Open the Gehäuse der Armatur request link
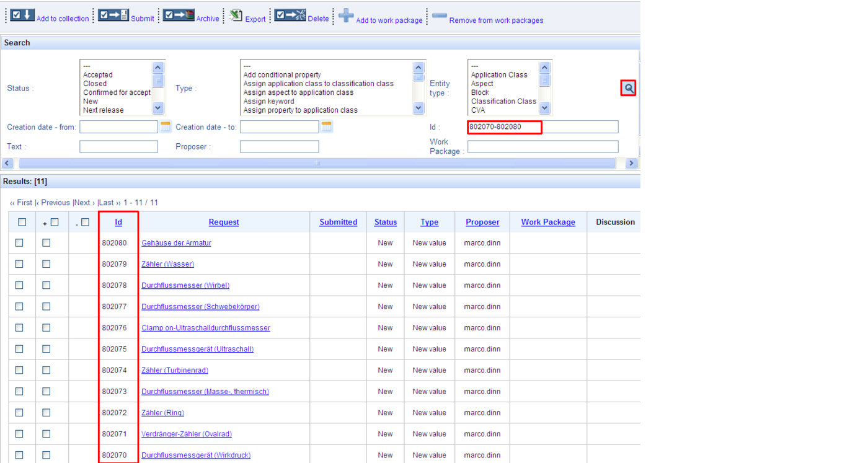 [x=176, y=243]
